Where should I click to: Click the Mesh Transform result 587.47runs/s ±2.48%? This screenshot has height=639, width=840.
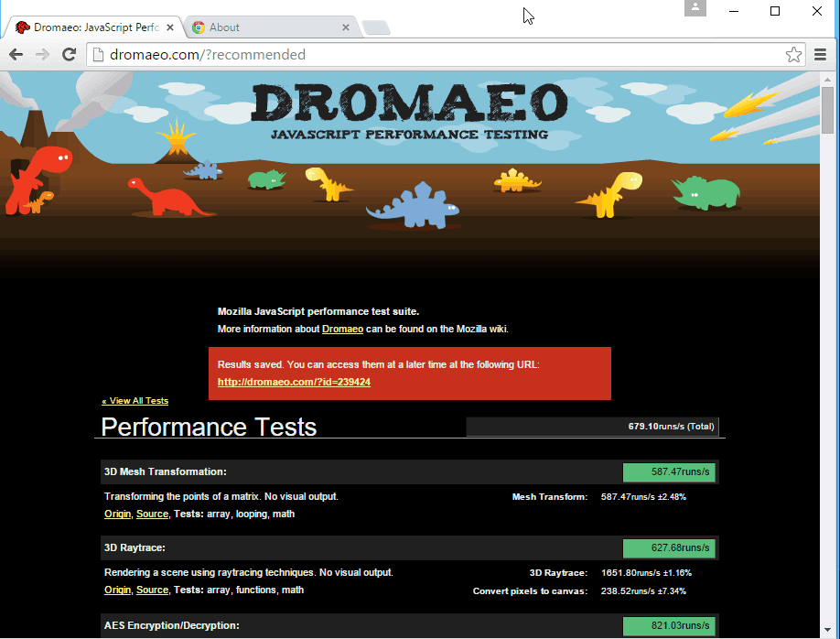point(643,497)
